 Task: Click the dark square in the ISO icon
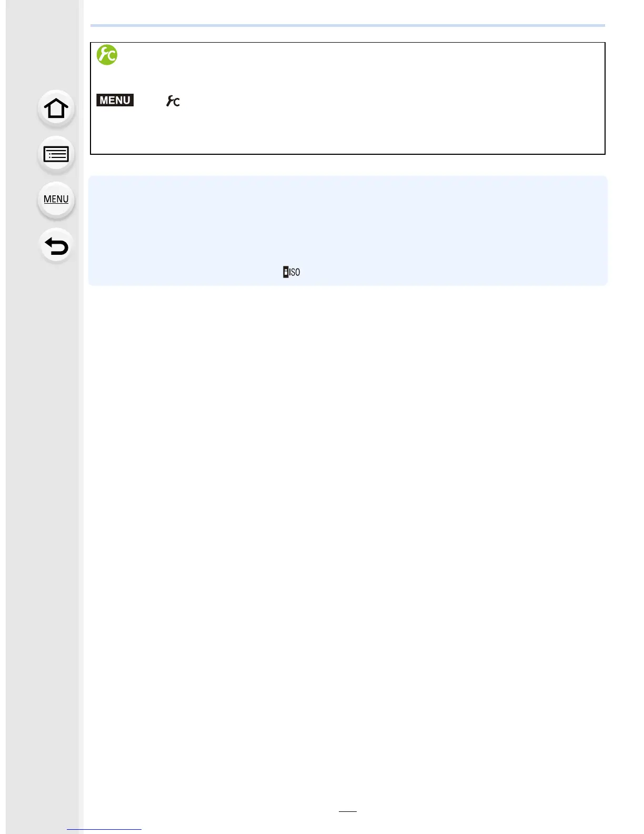[x=286, y=272]
